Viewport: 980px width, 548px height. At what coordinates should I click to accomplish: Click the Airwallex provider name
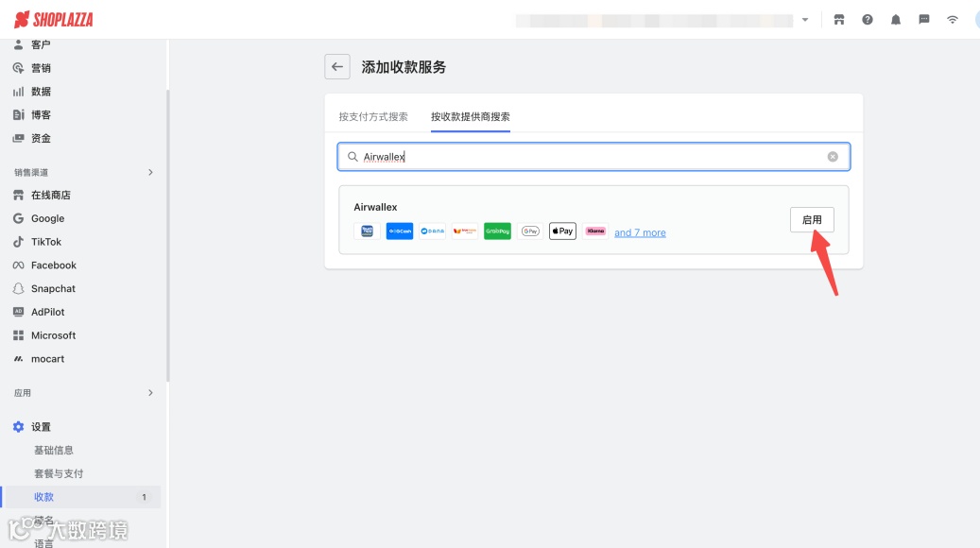point(375,207)
